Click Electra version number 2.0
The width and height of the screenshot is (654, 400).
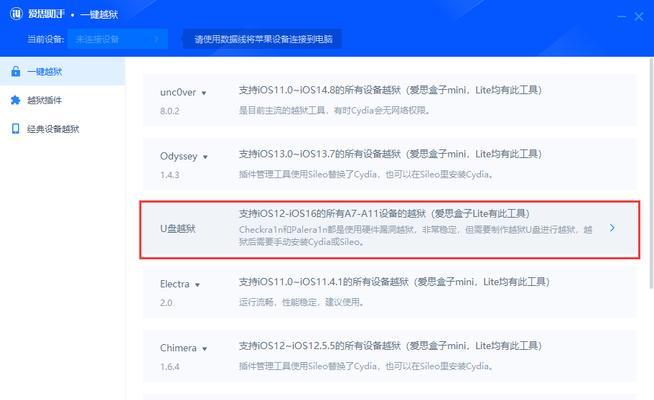point(166,303)
